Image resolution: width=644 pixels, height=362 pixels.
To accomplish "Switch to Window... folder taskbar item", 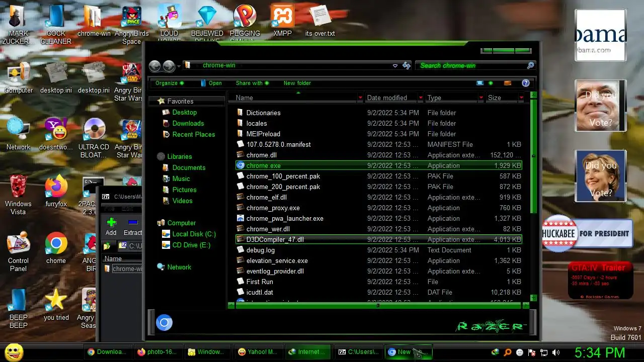I will coord(208,352).
